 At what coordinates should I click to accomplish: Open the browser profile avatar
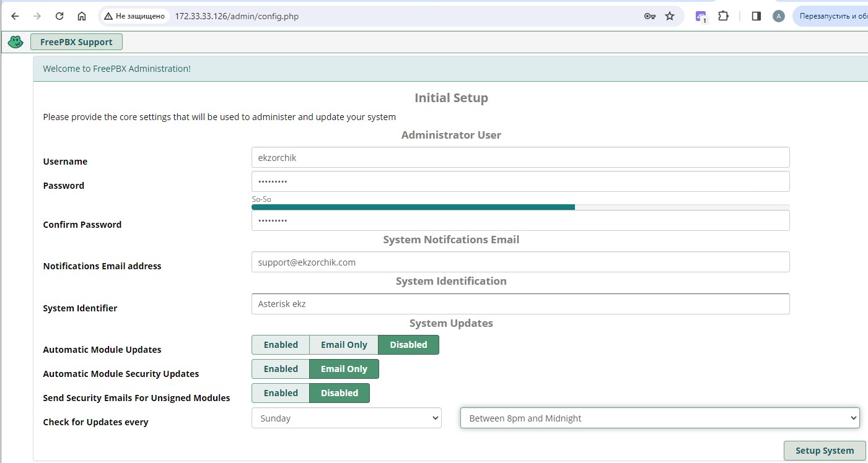coord(778,16)
